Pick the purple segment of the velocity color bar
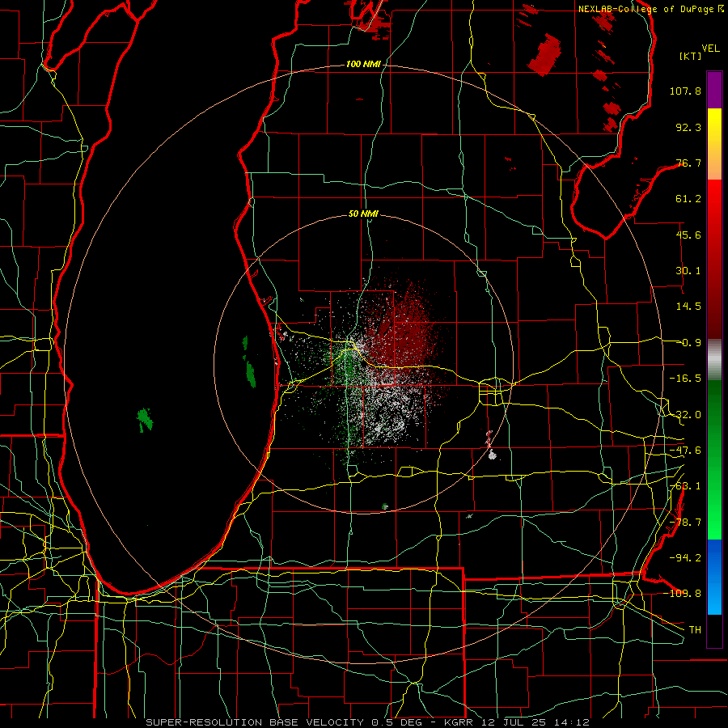Viewport: 728px width, 728px height. coord(714,90)
